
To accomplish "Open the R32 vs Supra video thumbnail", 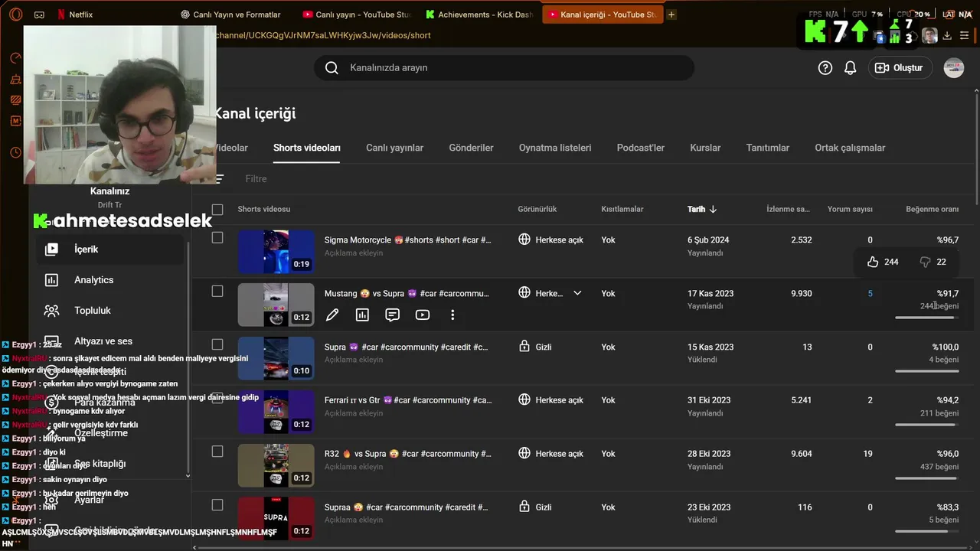I will [276, 465].
